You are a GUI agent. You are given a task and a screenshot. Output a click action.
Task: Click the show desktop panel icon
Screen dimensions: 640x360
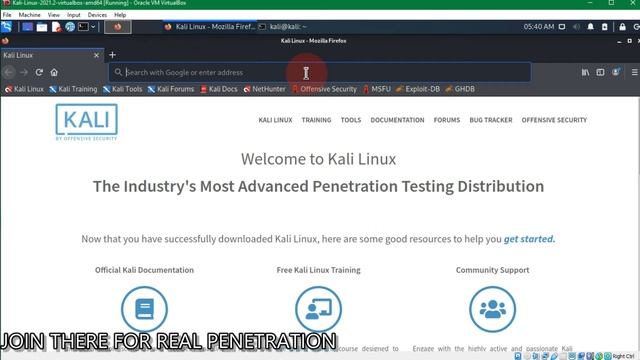point(27,27)
